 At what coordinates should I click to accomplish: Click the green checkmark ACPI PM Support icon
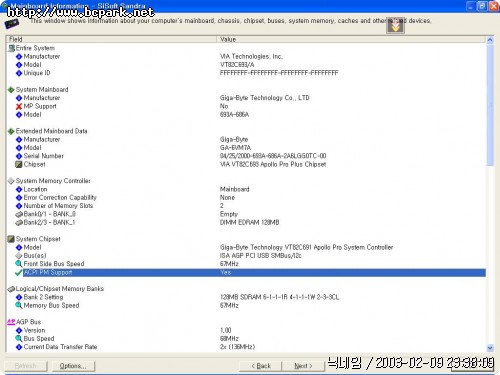(19, 273)
